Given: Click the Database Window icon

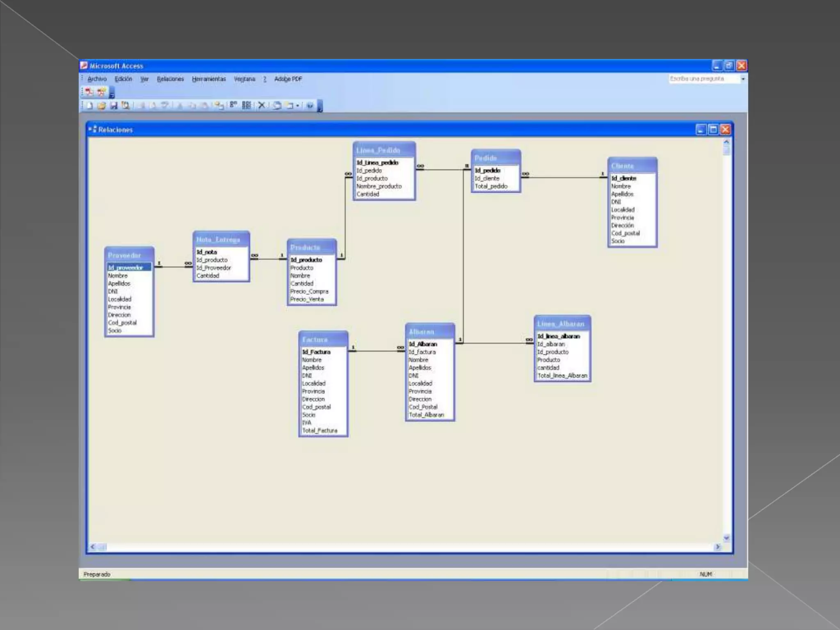Looking at the screenshot, I should [277, 105].
